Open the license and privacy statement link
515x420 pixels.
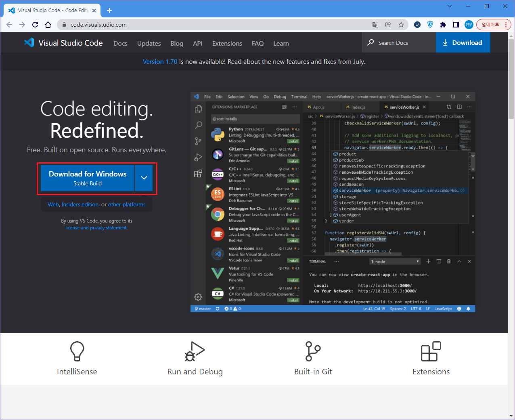click(x=96, y=228)
